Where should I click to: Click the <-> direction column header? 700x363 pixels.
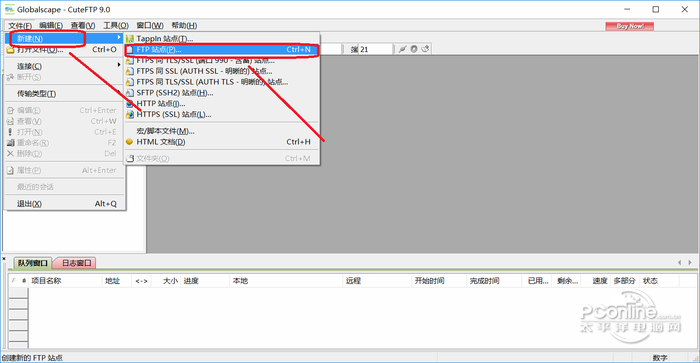(x=141, y=281)
